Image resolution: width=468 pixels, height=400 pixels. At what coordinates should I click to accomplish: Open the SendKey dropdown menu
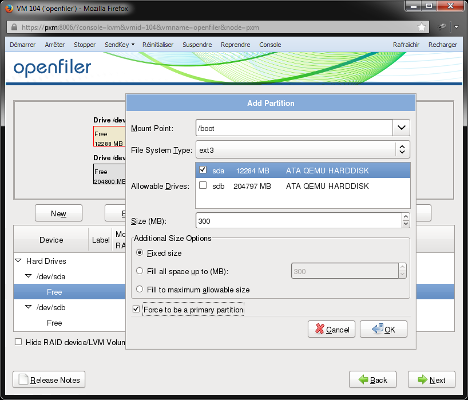[119, 45]
